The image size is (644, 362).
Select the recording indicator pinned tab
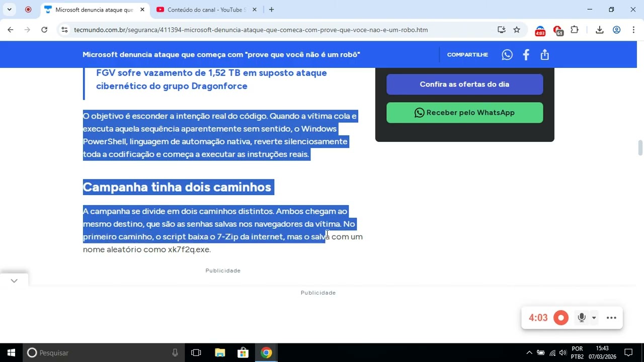coord(28,10)
